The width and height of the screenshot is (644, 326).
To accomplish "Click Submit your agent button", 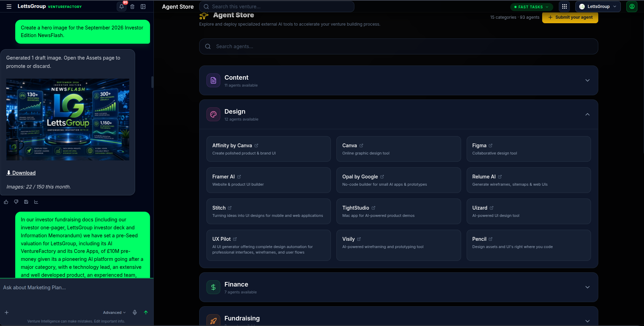I will click(570, 17).
